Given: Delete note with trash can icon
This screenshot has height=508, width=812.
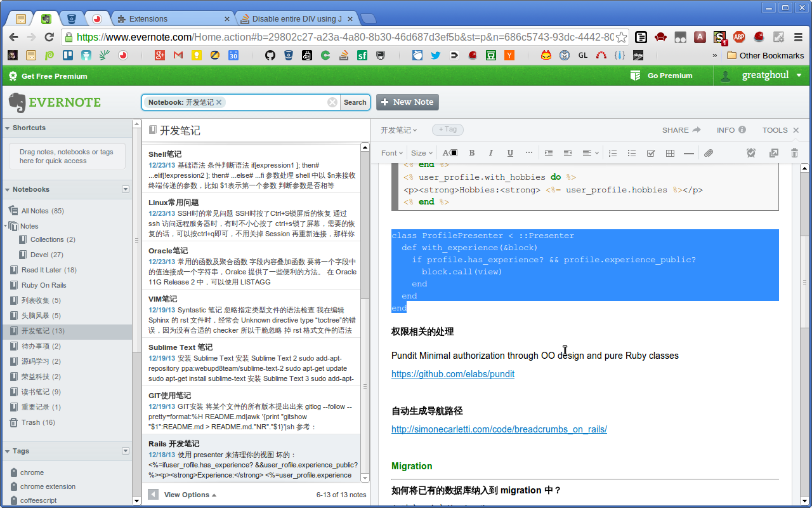Looking at the screenshot, I should (x=795, y=153).
